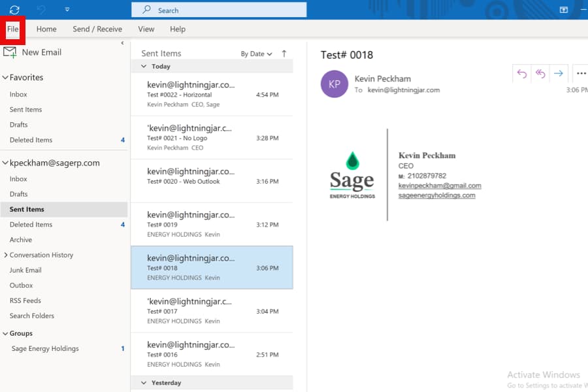Click the kevinpeckham@gmail.com link

pyautogui.click(x=440, y=185)
